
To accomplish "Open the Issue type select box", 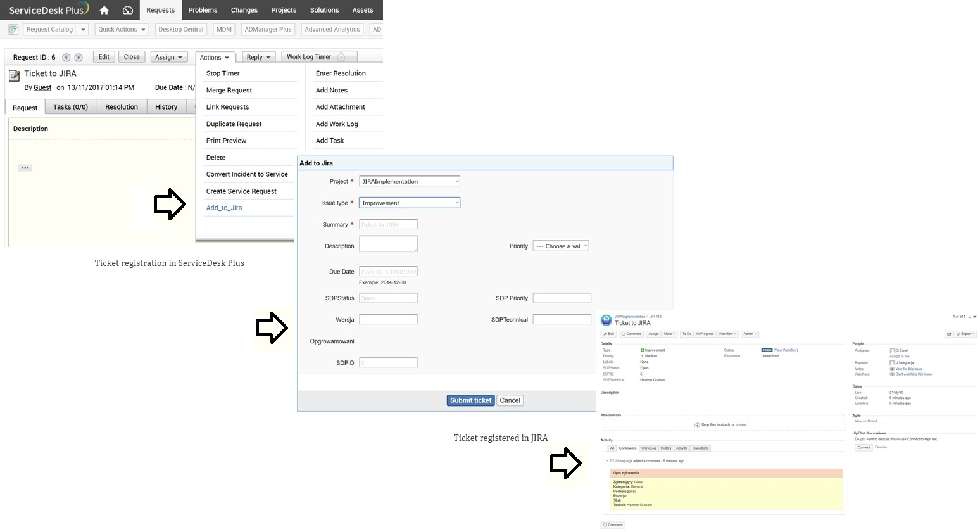I will tap(410, 203).
